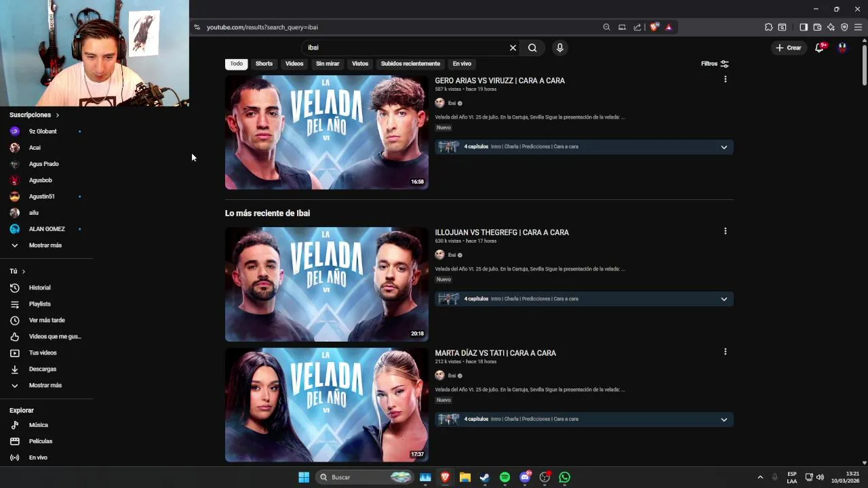This screenshot has width=868, height=488.
Task: Select the Videos filter chip
Action: pyautogui.click(x=294, y=64)
